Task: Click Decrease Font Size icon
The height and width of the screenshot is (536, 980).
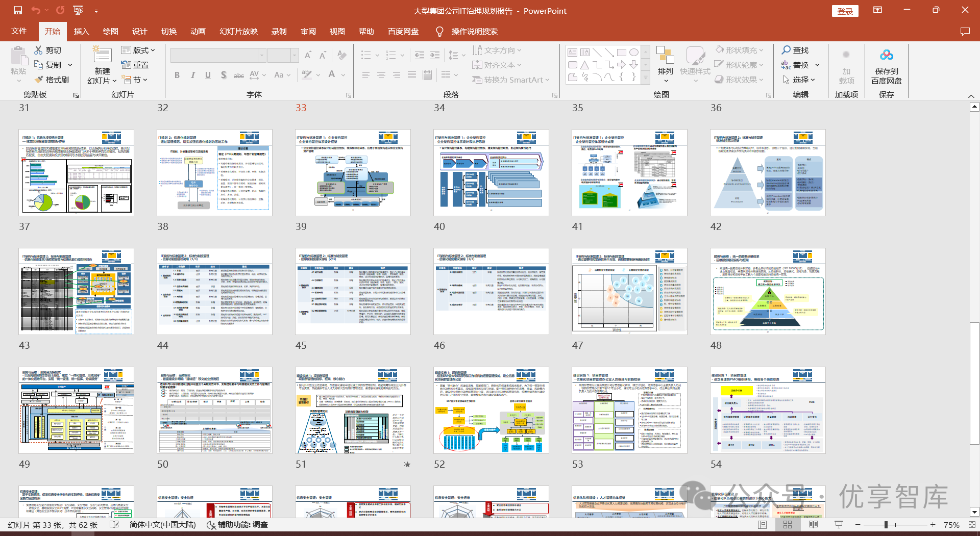Action: click(323, 55)
